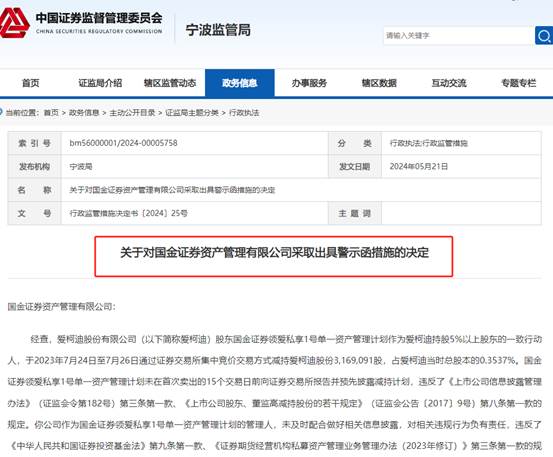The height and width of the screenshot is (457, 553).
Task: Click the 中国证券监督管理委员会 header text
Action: (x=99, y=18)
